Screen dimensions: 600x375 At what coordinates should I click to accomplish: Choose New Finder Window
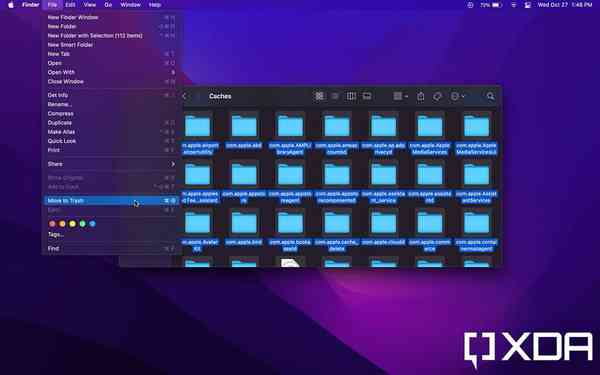coord(111,17)
